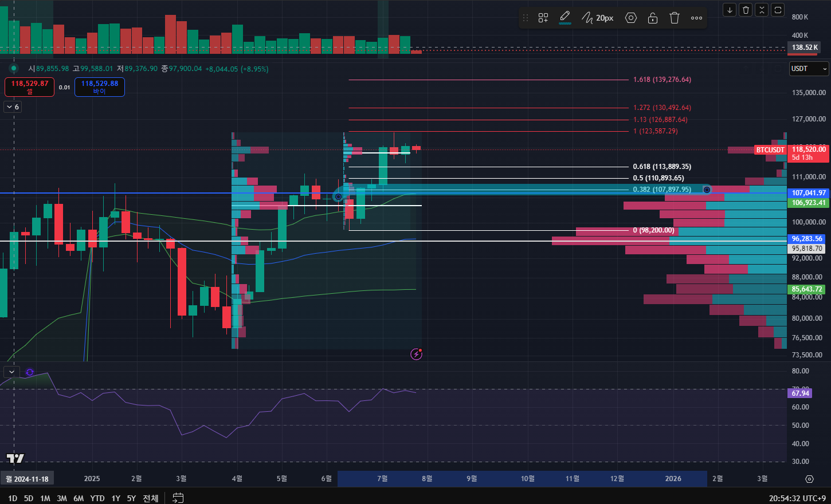Click the 106,923.41 green price tag
Viewport: 831px width, 504px height.
pos(809,203)
